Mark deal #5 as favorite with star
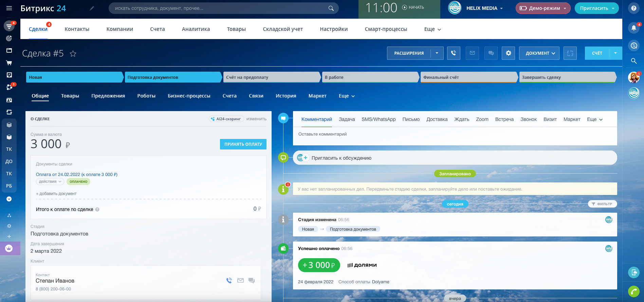The height and width of the screenshot is (302, 644). [73, 54]
